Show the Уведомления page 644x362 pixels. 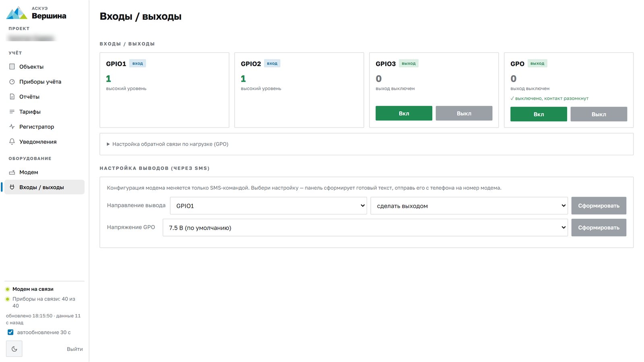coord(44,142)
